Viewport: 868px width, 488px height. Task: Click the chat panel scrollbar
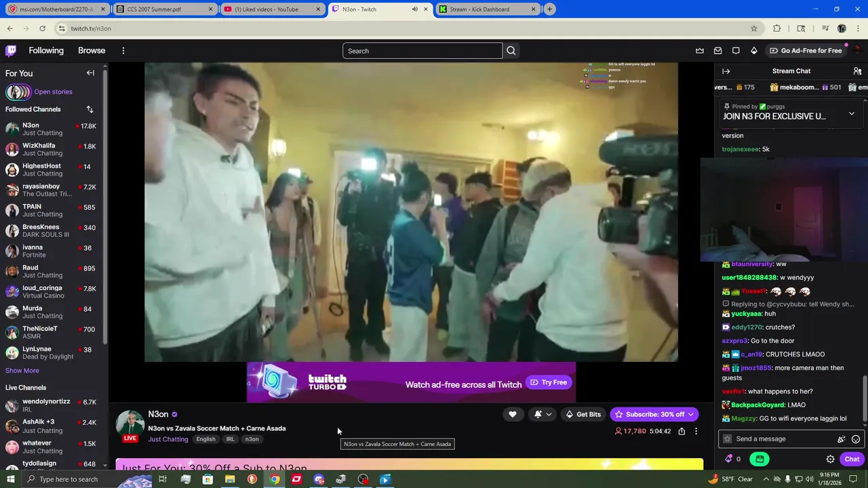coord(864,399)
